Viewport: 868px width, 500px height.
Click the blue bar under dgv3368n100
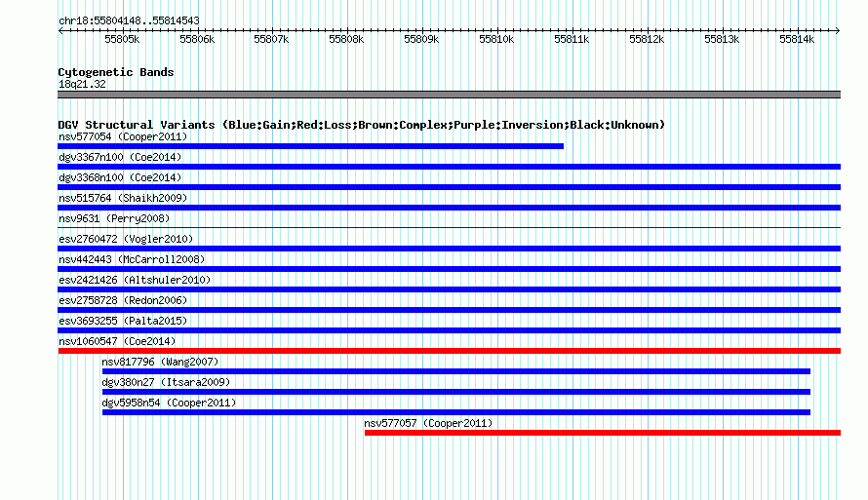449,187
